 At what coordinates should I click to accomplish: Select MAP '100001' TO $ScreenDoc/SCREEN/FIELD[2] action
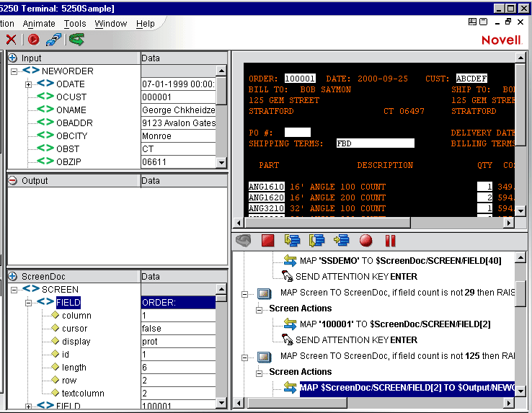coord(395,324)
